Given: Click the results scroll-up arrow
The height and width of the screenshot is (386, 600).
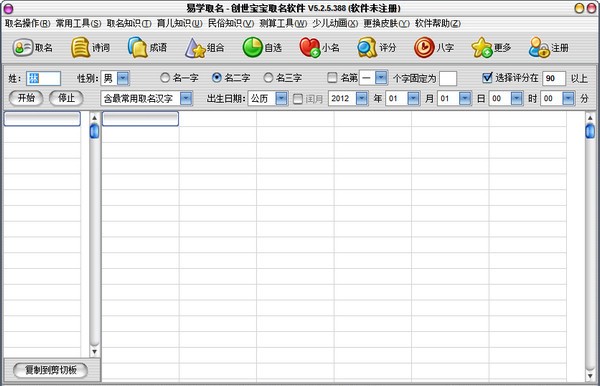Looking at the screenshot, I should 590,117.
